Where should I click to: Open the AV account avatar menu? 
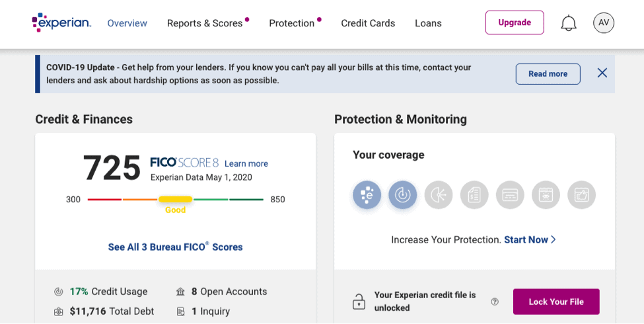(603, 22)
